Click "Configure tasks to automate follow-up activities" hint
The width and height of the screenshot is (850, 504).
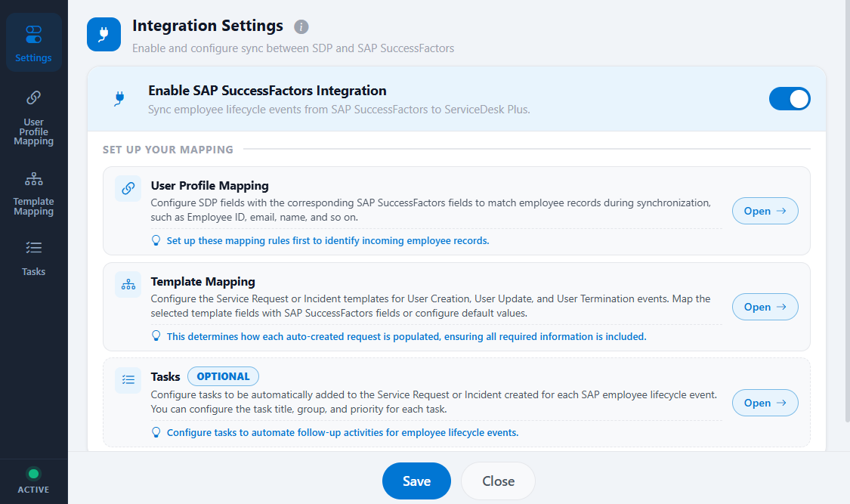342,432
